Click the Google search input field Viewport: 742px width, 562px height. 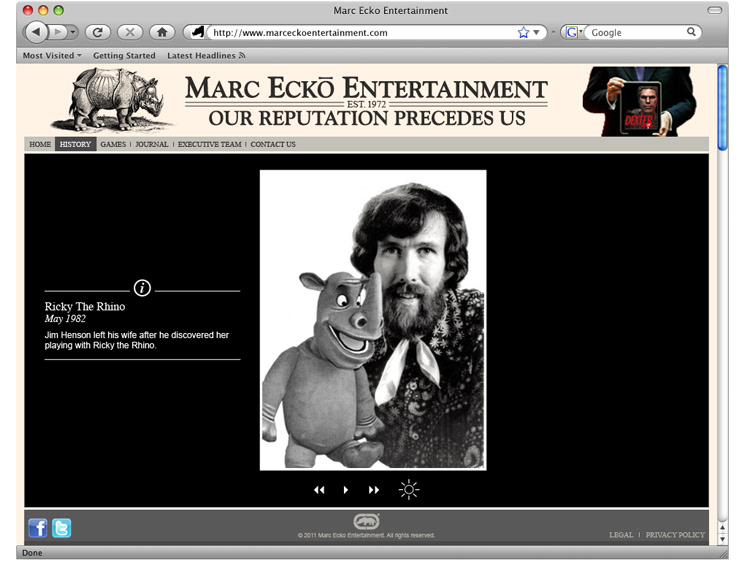(636, 32)
